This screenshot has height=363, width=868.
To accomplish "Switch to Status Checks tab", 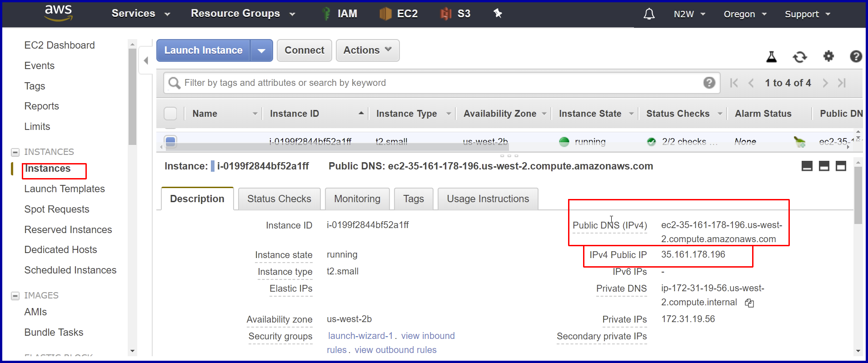I will [x=279, y=199].
